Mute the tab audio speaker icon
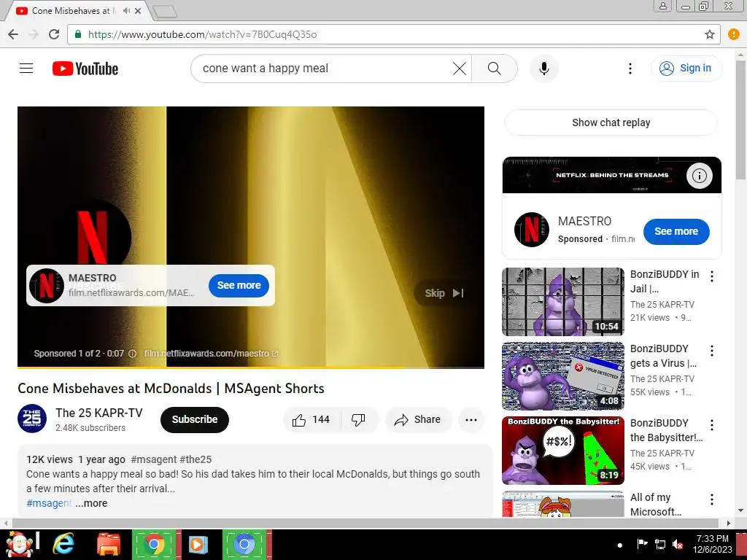Viewport: 747px width, 560px height. click(126, 10)
